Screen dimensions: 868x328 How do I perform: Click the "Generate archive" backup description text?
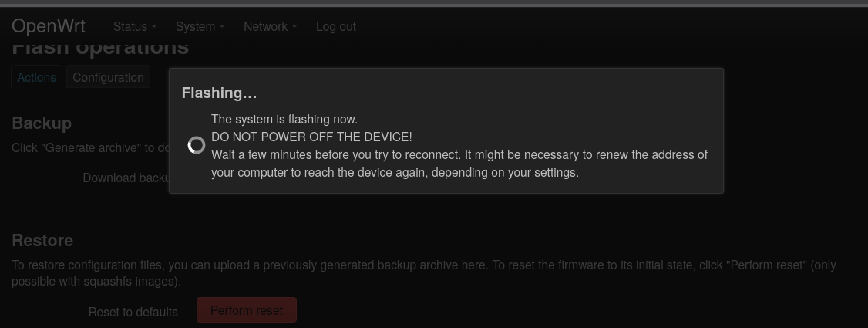pyautogui.click(x=89, y=147)
